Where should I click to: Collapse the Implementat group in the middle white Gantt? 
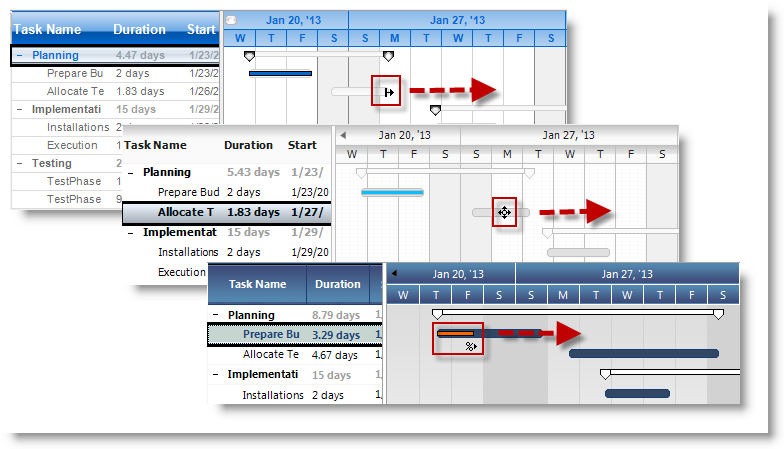[130, 233]
